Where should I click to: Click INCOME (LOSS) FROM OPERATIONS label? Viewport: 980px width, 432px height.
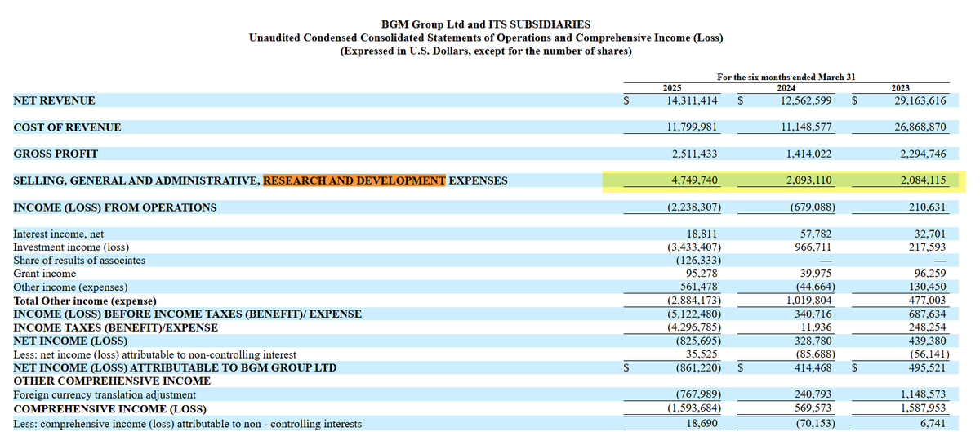coord(115,207)
